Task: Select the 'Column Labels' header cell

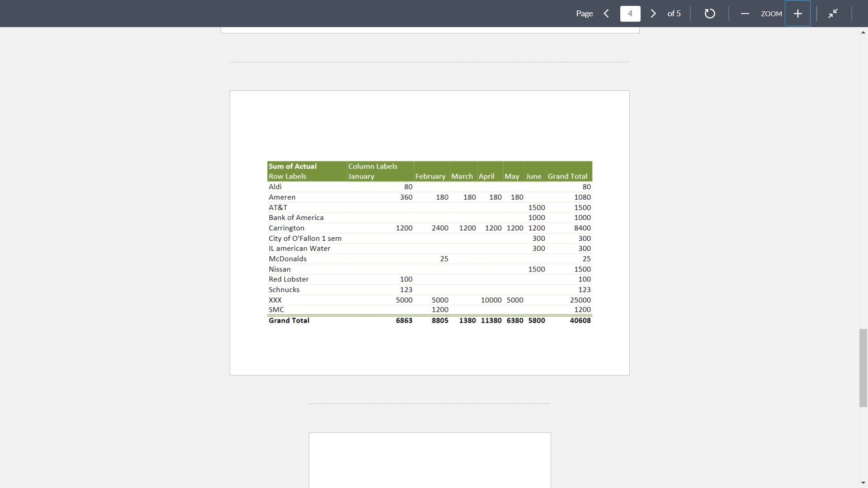Action: click(373, 166)
